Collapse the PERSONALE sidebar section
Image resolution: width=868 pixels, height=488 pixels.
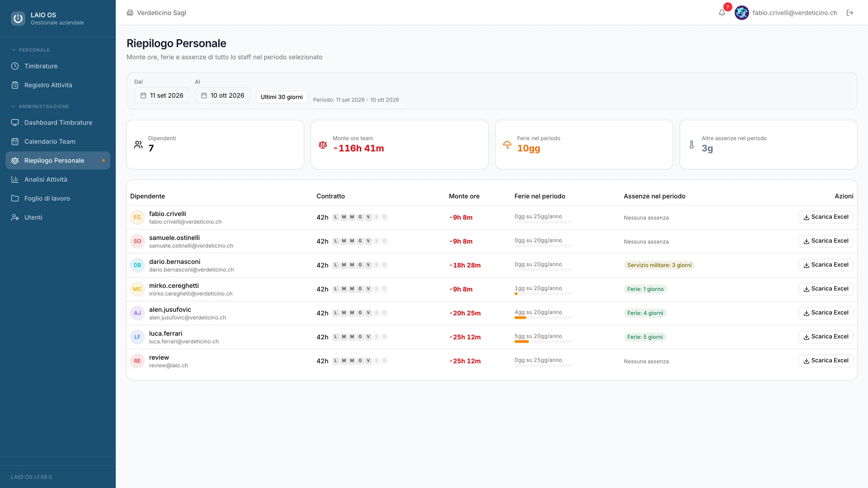[30, 50]
